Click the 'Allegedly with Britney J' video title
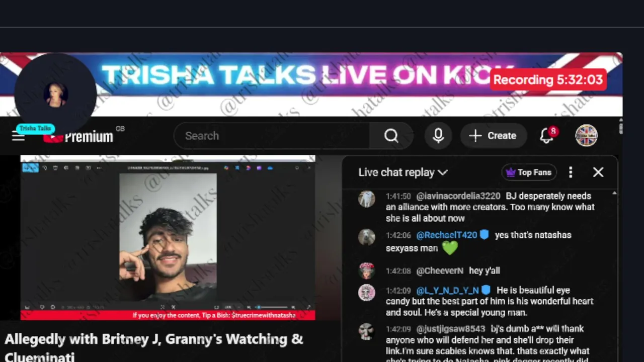644x362 pixels. [x=154, y=348]
